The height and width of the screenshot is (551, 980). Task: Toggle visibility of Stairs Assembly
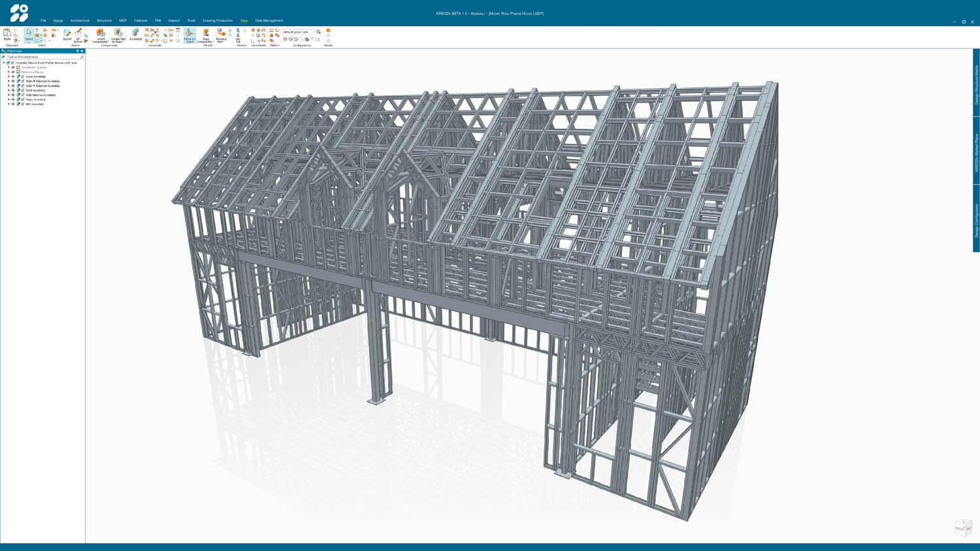(13, 99)
